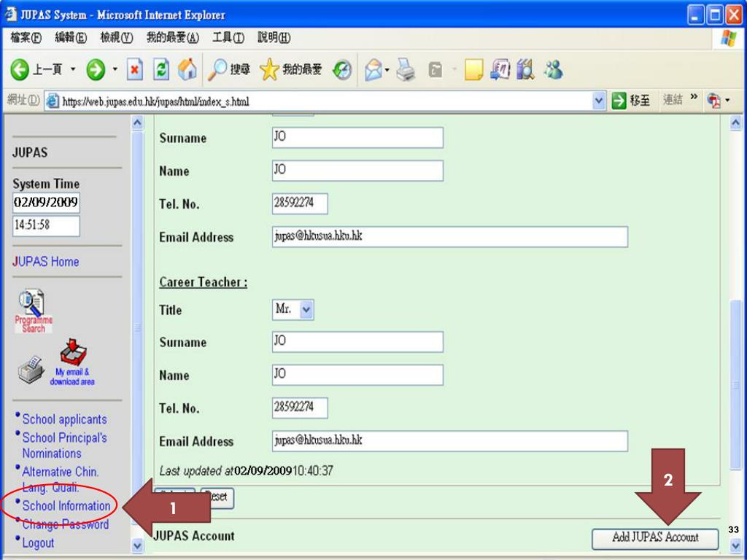Expand the address bar URL dropdown
This screenshot has width=747, height=560.
tap(598, 101)
